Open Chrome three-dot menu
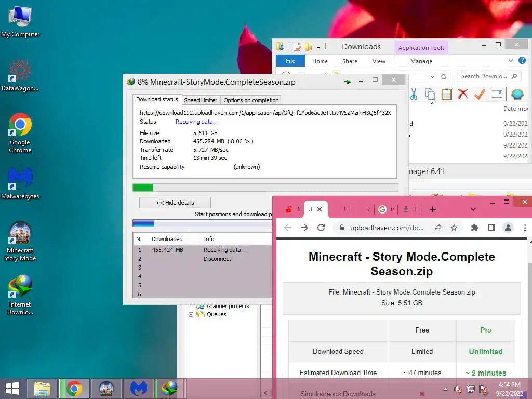The height and width of the screenshot is (399, 532). [525, 228]
